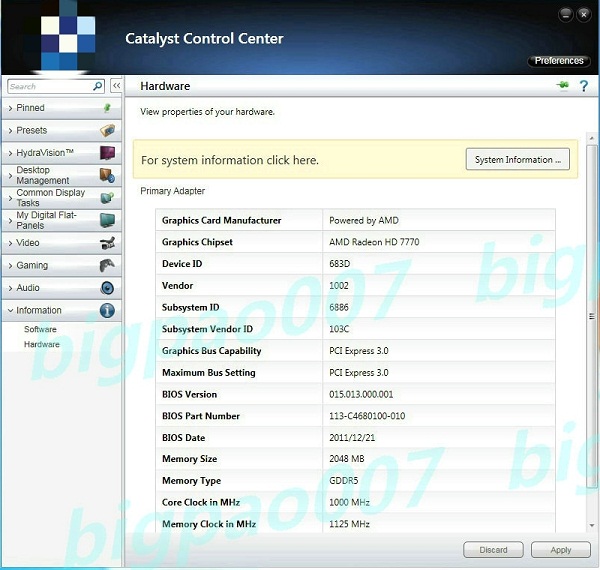The height and width of the screenshot is (570, 600).
Task: Open help with the question mark icon
Action: click(x=584, y=86)
